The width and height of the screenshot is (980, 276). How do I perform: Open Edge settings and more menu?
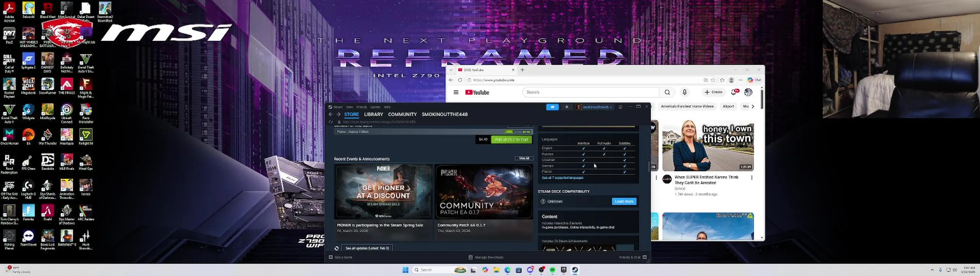point(740,80)
